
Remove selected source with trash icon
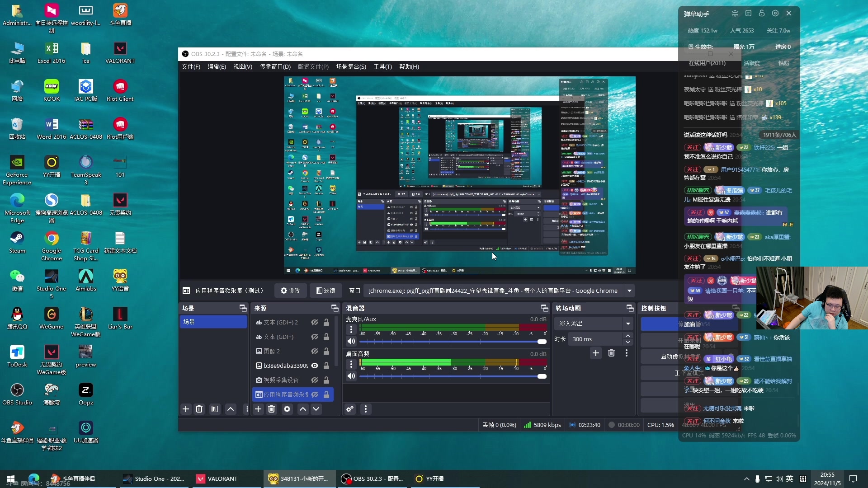pos(272,409)
